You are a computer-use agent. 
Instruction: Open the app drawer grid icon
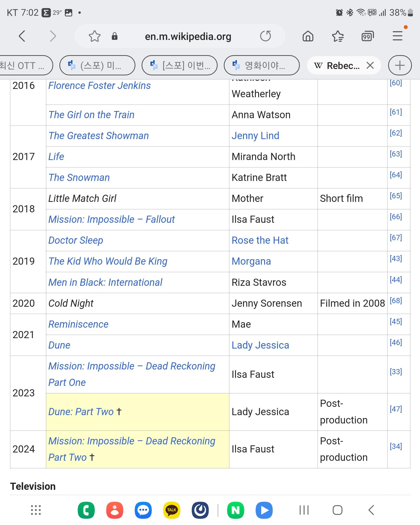click(x=36, y=510)
